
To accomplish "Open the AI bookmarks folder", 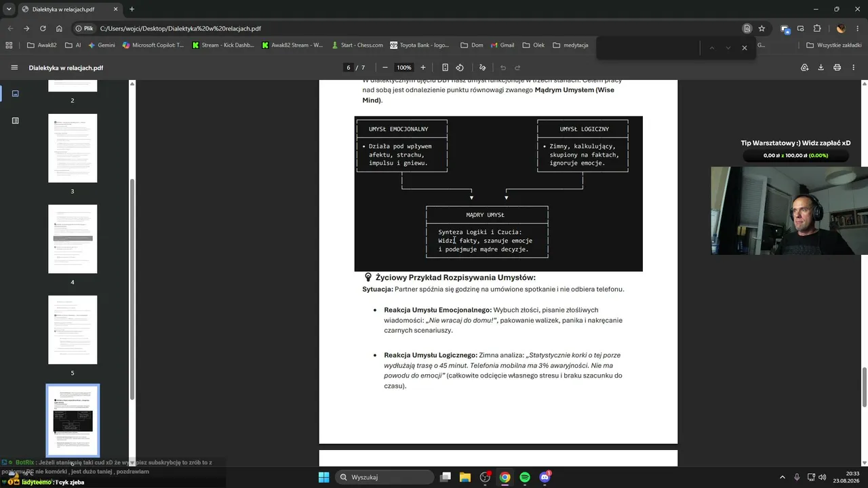I will (73, 45).
